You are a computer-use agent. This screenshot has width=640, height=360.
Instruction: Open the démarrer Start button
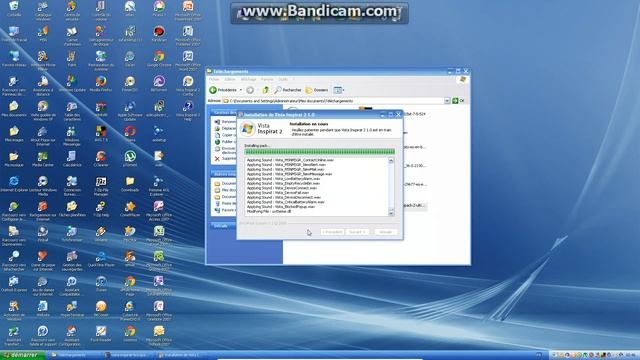(22, 355)
